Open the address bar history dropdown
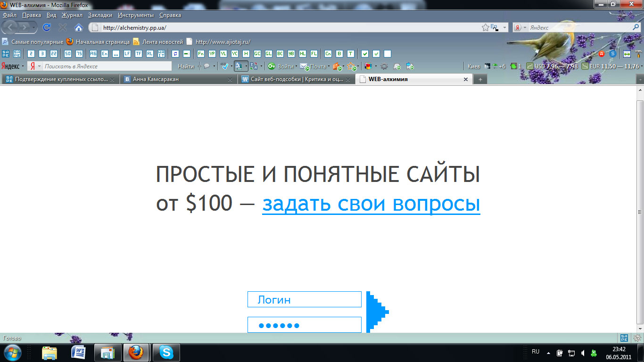 504,28
